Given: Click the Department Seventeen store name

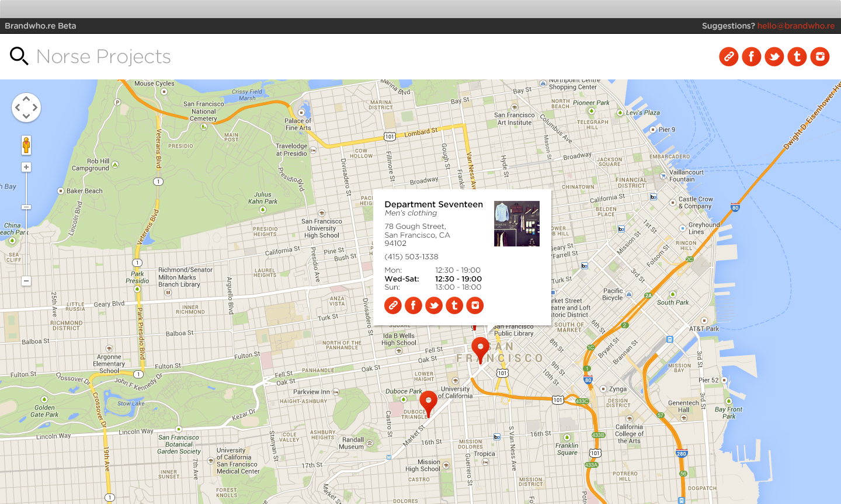Looking at the screenshot, I should (x=434, y=204).
